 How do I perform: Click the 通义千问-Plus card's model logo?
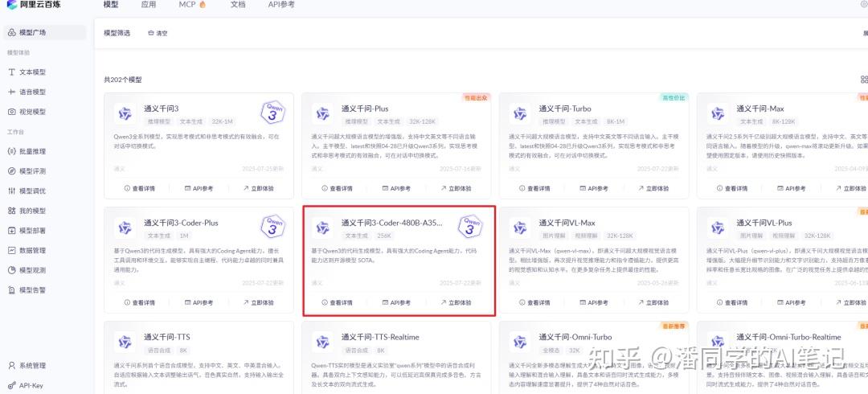pyautogui.click(x=323, y=113)
